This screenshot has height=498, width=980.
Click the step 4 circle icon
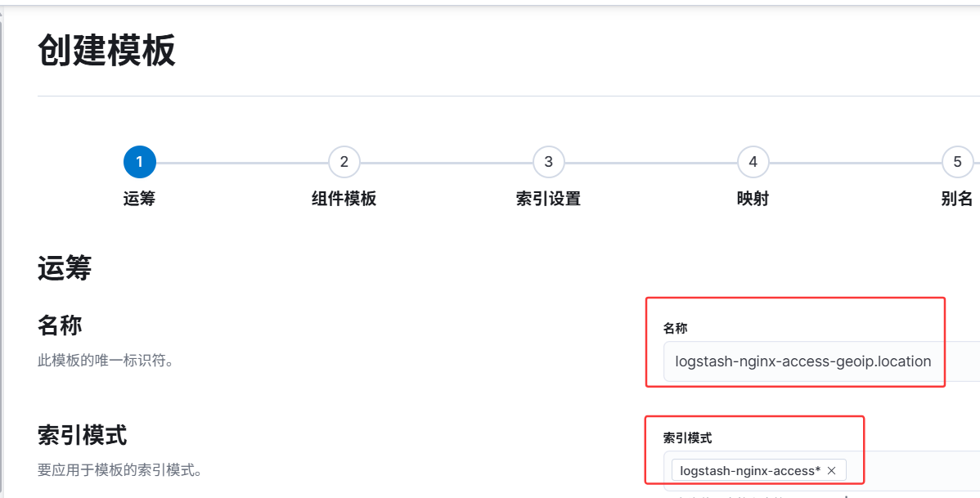pyautogui.click(x=753, y=162)
